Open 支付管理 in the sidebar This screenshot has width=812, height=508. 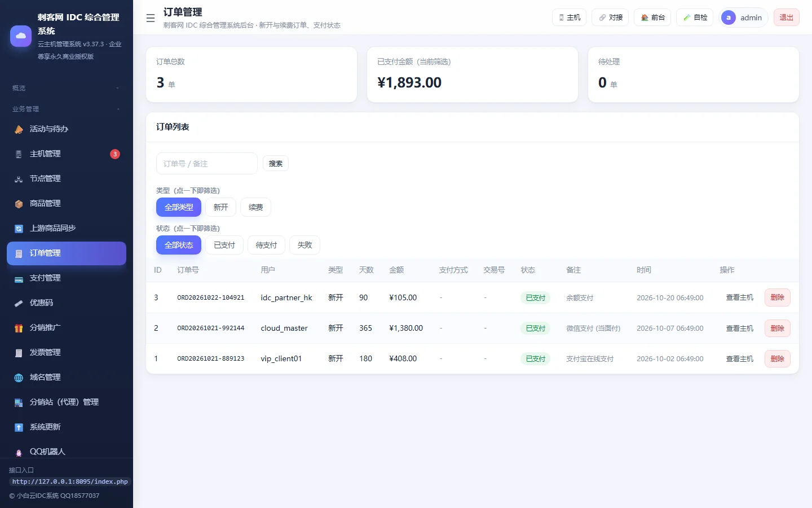(x=67, y=278)
